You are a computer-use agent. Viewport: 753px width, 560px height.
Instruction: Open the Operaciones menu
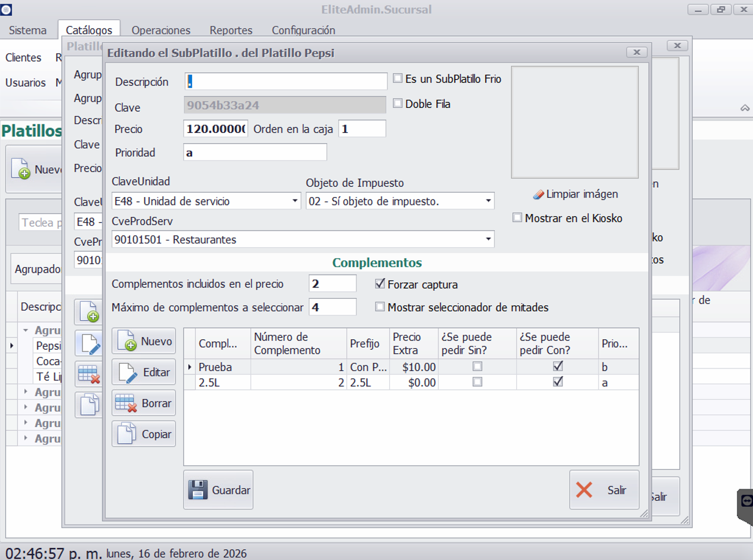(x=160, y=30)
